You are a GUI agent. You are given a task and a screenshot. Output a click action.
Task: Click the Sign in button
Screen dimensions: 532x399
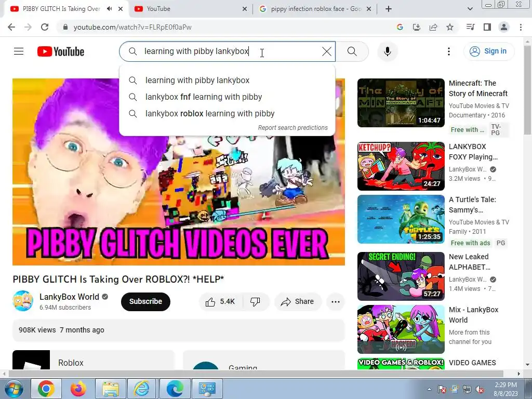click(x=489, y=51)
